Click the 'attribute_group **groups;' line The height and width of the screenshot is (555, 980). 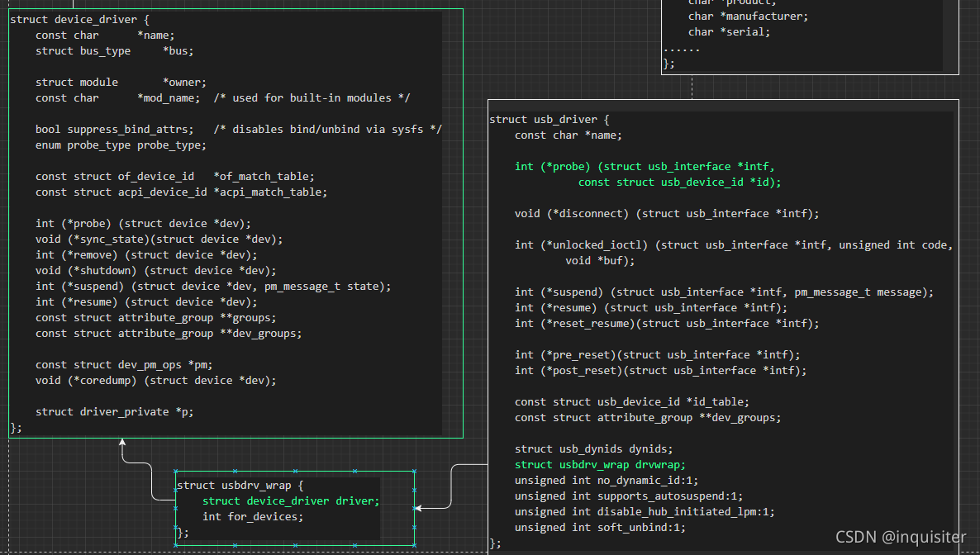click(155, 317)
